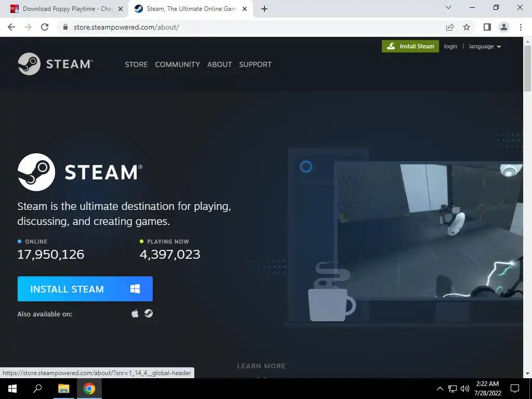532x399 pixels.
Task: Click the volume speaker tray icon
Action: point(465,389)
